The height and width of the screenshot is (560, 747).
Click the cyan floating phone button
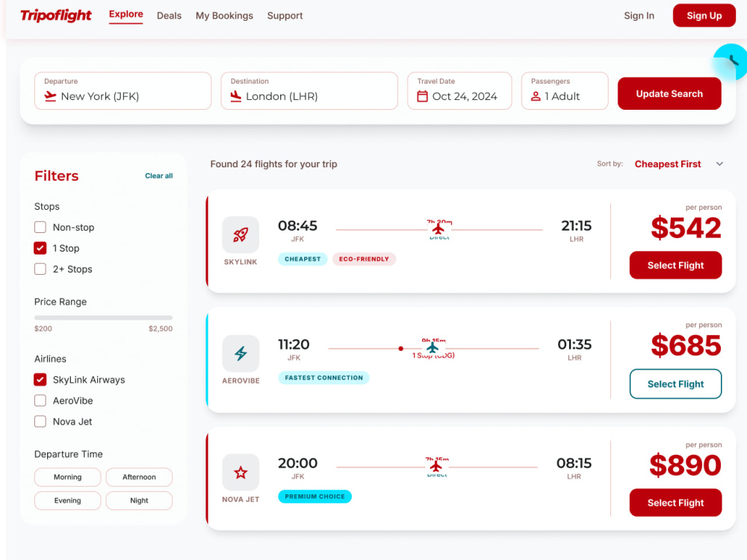click(x=731, y=62)
